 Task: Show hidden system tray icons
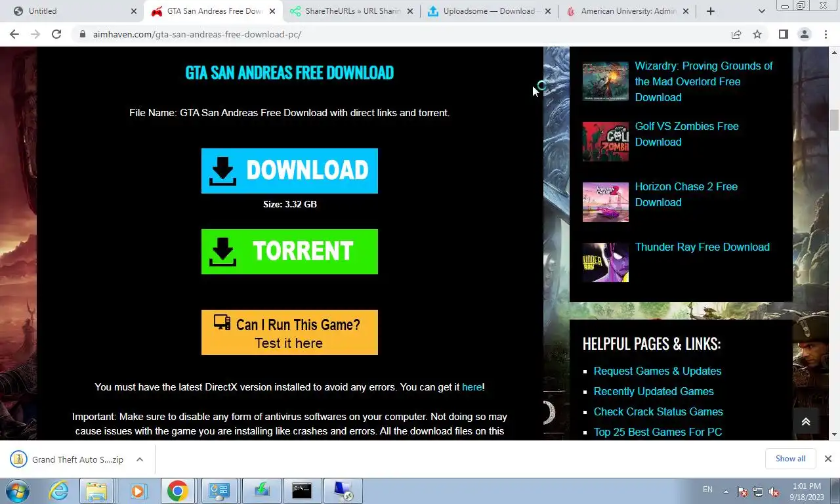click(726, 491)
